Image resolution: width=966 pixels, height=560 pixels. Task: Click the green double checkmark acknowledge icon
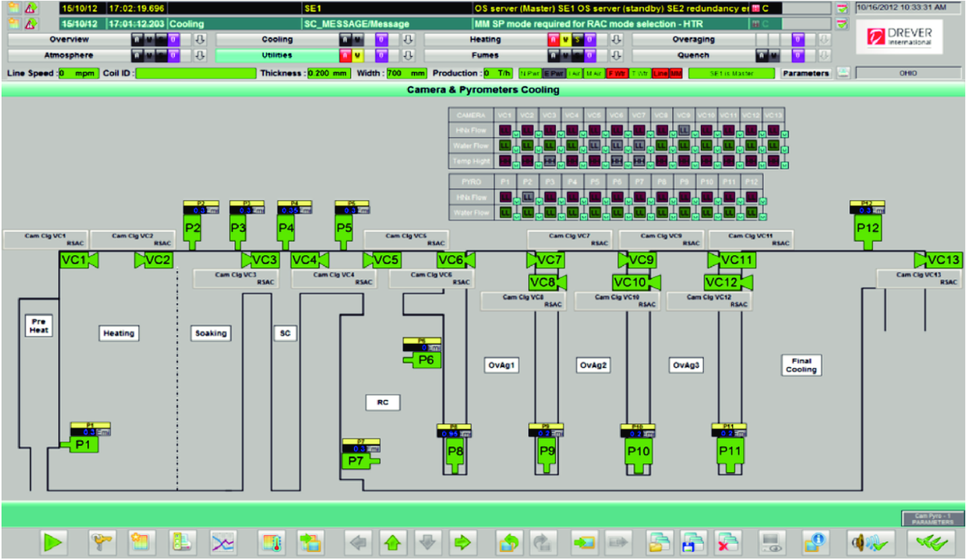[931, 542]
